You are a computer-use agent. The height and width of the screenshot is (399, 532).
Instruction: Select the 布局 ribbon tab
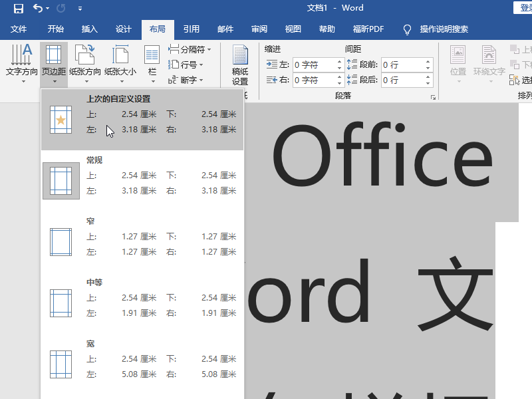click(158, 29)
